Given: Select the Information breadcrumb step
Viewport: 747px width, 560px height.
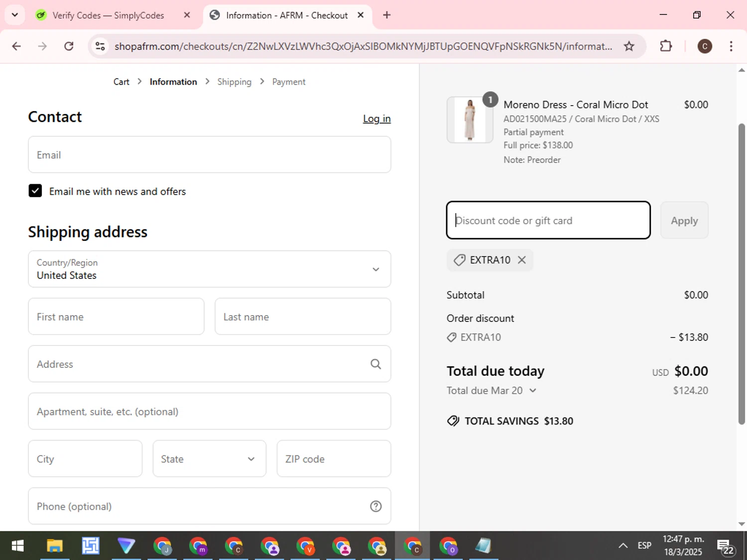Looking at the screenshot, I should coord(173,82).
